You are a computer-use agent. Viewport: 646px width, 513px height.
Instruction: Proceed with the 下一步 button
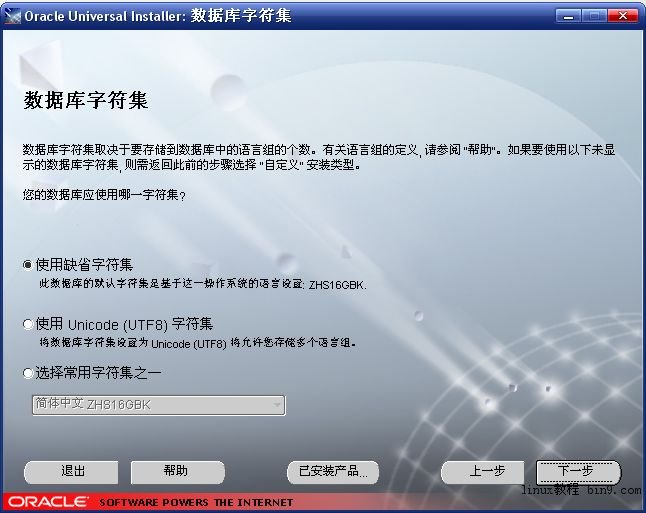pos(578,472)
